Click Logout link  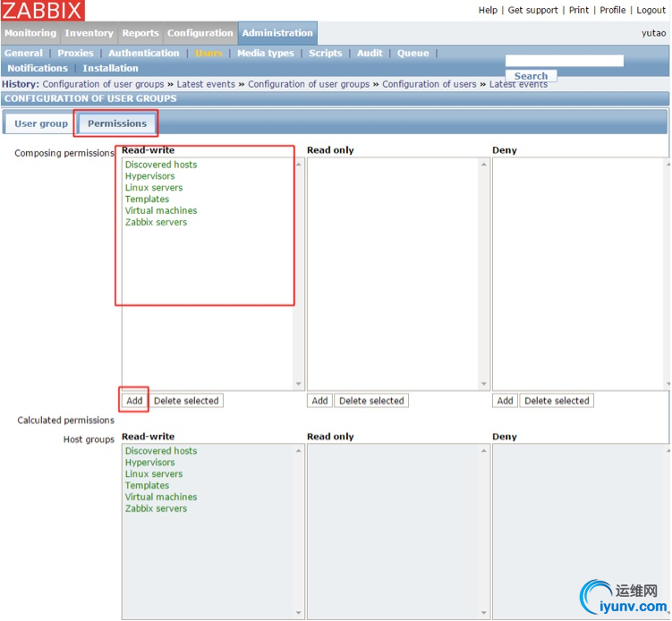(651, 10)
